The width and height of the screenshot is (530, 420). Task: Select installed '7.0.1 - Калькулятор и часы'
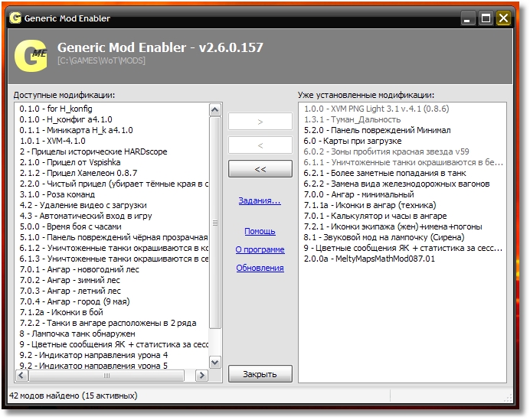375,216
